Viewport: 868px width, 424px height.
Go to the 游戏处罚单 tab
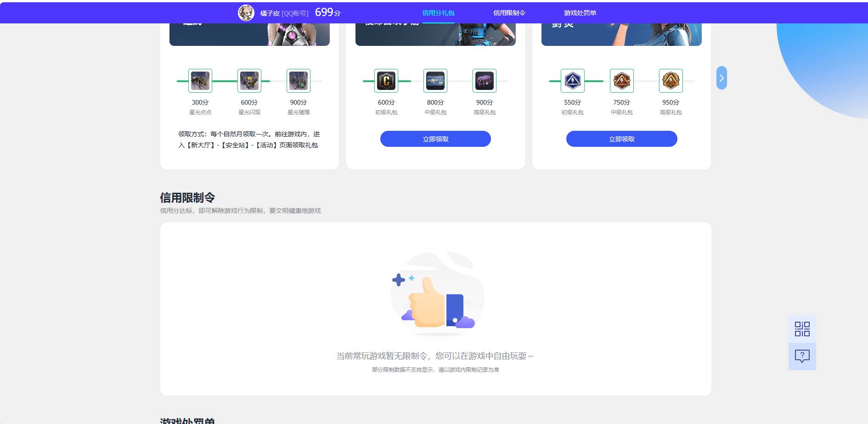(580, 13)
